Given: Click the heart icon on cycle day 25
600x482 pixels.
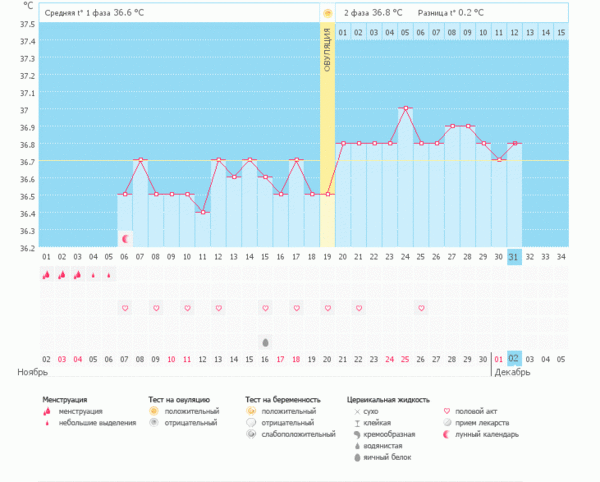Looking at the screenshot, I should (x=421, y=308).
